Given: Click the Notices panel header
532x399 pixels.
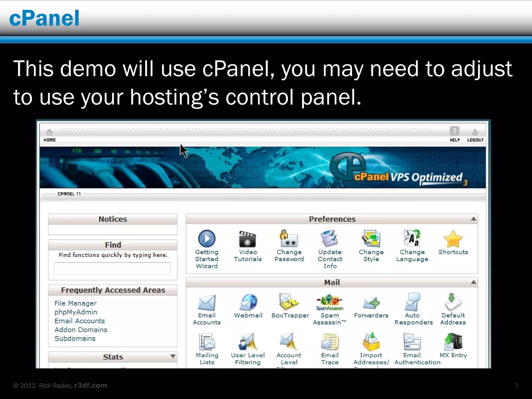Looking at the screenshot, I should tap(113, 219).
